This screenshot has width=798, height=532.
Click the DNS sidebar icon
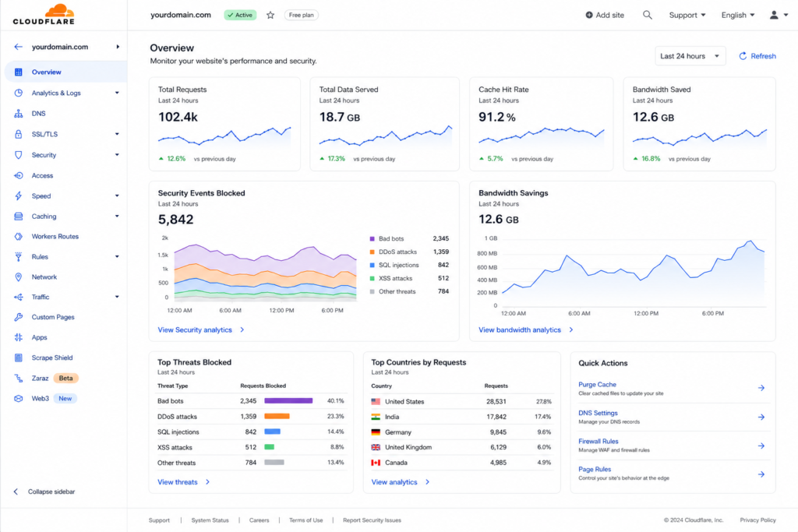coord(19,114)
